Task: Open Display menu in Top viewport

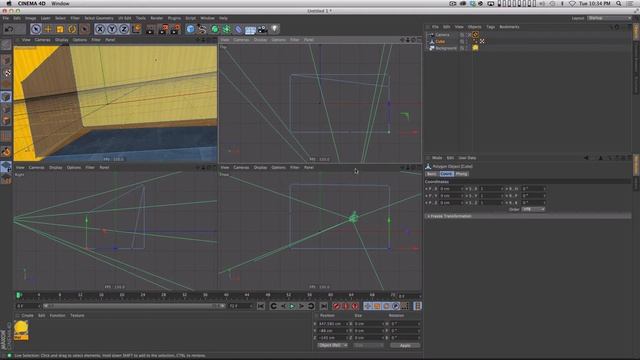Action: 260,40
